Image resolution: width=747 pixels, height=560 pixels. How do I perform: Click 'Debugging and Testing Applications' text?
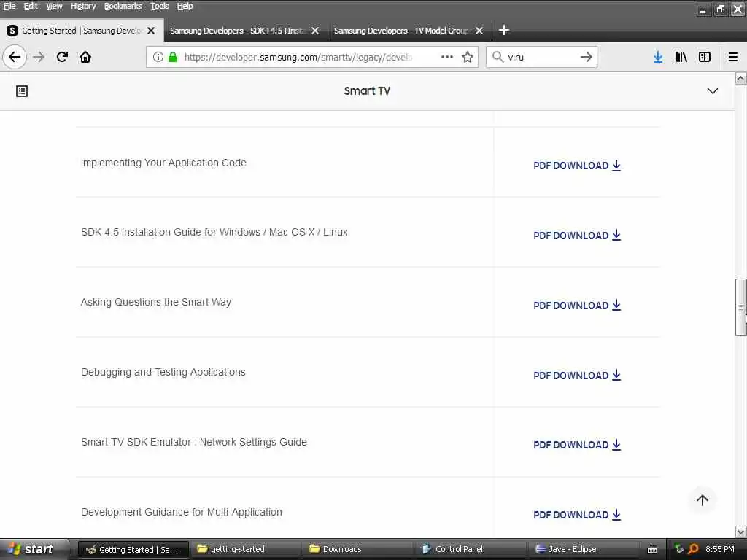point(163,372)
